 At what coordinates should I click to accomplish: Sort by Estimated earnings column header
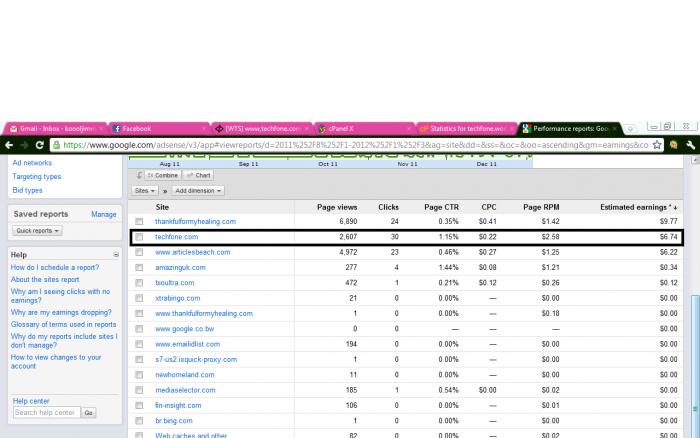coord(638,207)
